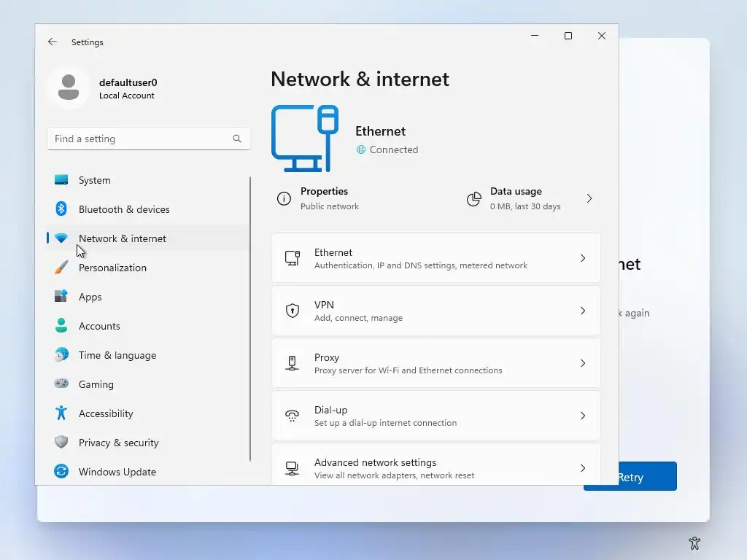Select Personalization category
This screenshot has width=747, height=560.
(148, 268)
